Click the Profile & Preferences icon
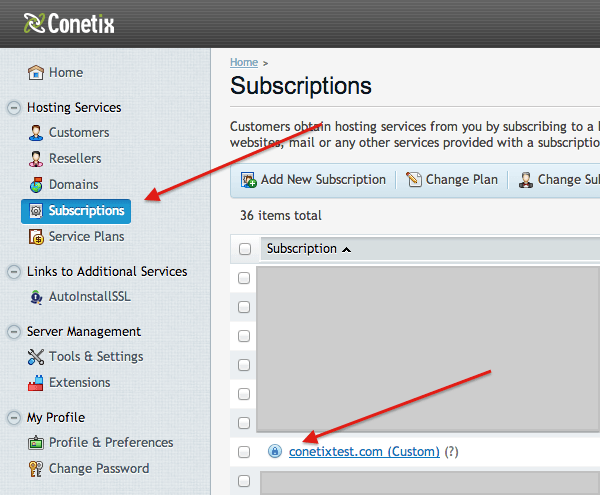Image resolution: width=600 pixels, height=495 pixels. click(36, 443)
